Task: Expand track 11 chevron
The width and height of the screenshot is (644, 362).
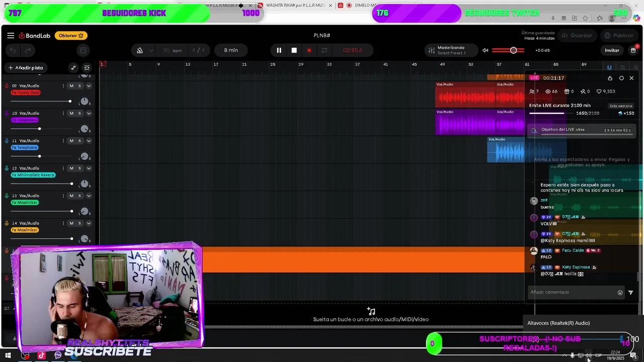Action: tap(89, 141)
